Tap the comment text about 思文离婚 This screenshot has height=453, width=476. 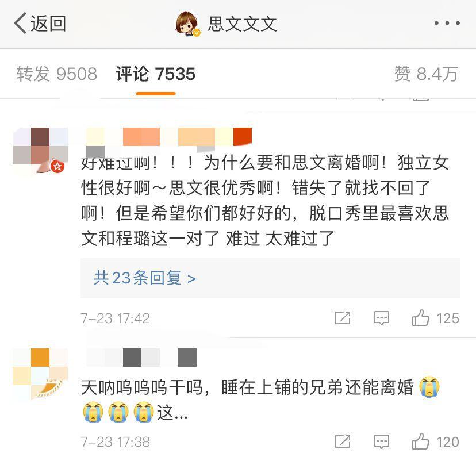[x=266, y=201]
